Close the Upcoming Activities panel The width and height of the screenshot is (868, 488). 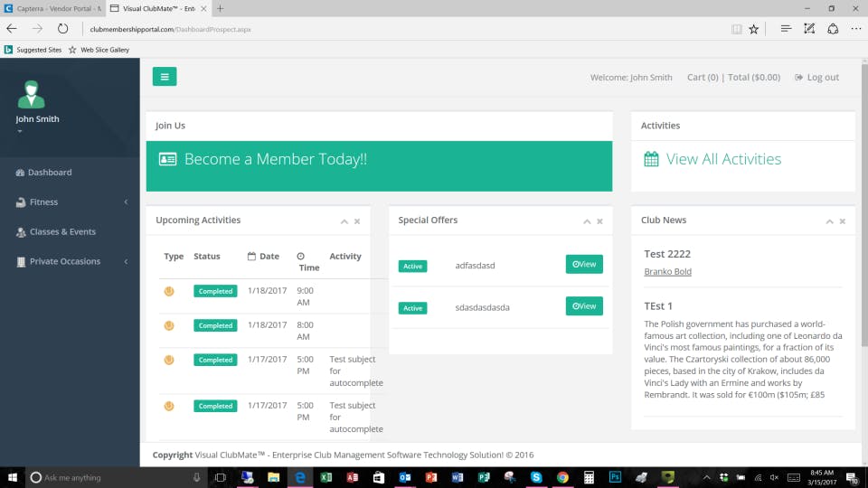click(357, 221)
